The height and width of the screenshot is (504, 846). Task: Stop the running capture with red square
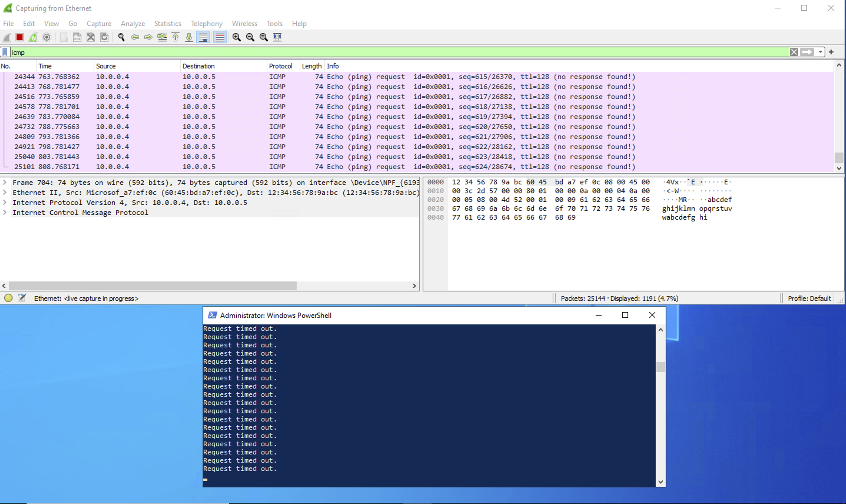tap(20, 37)
